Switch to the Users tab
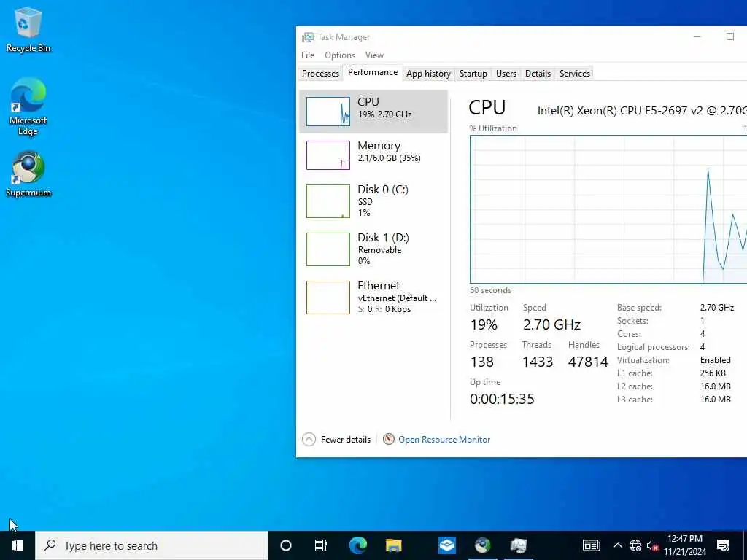The width and height of the screenshot is (747, 560). click(x=506, y=74)
